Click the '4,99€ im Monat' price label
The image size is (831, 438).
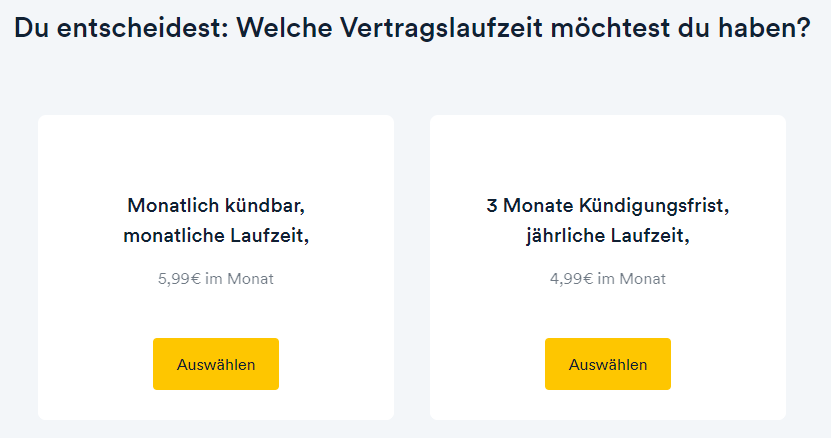point(608,279)
